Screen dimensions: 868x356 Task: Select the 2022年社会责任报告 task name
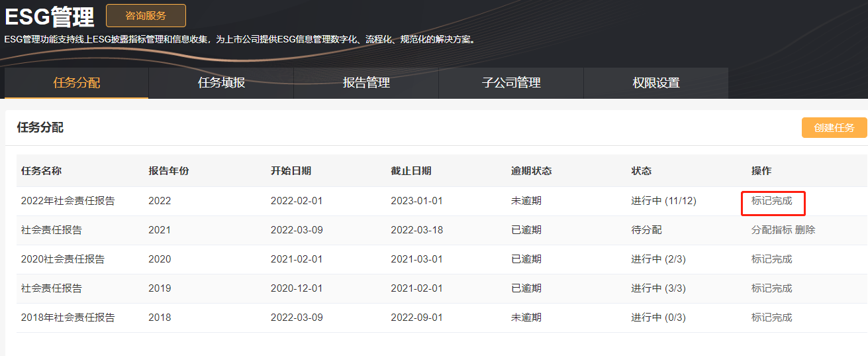[68, 201]
